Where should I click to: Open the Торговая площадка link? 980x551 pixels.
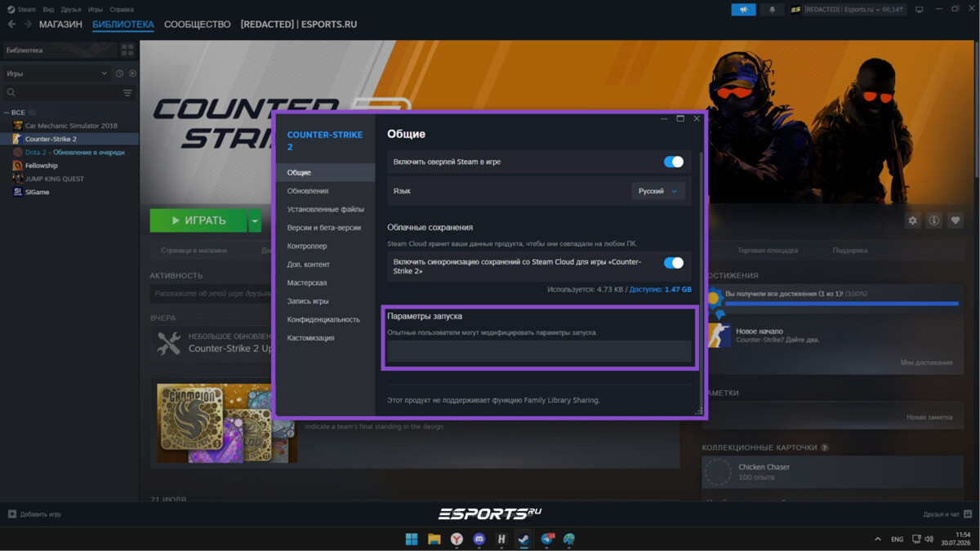(x=768, y=250)
